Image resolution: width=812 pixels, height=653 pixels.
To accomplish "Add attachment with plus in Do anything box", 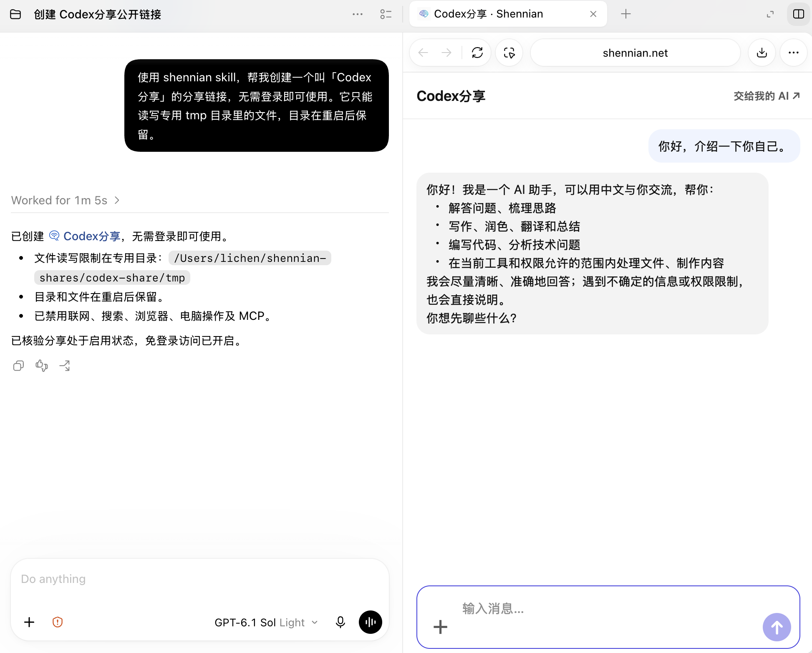I will click(29, 623).
